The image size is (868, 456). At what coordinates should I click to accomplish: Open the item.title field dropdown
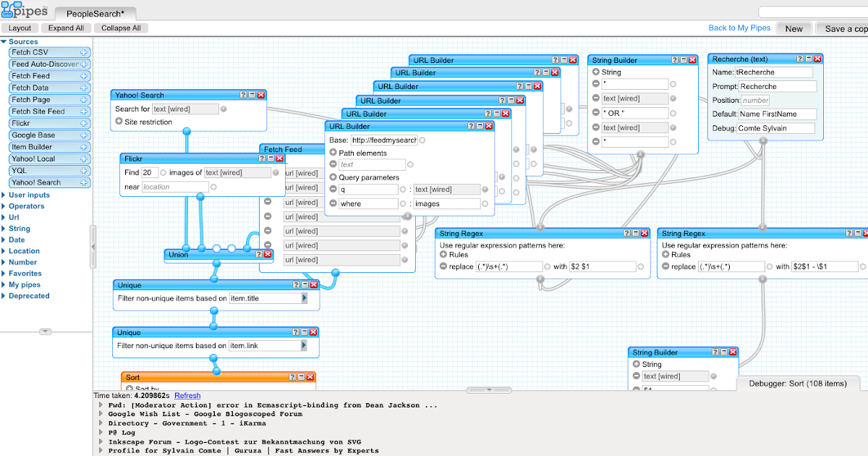305,298
